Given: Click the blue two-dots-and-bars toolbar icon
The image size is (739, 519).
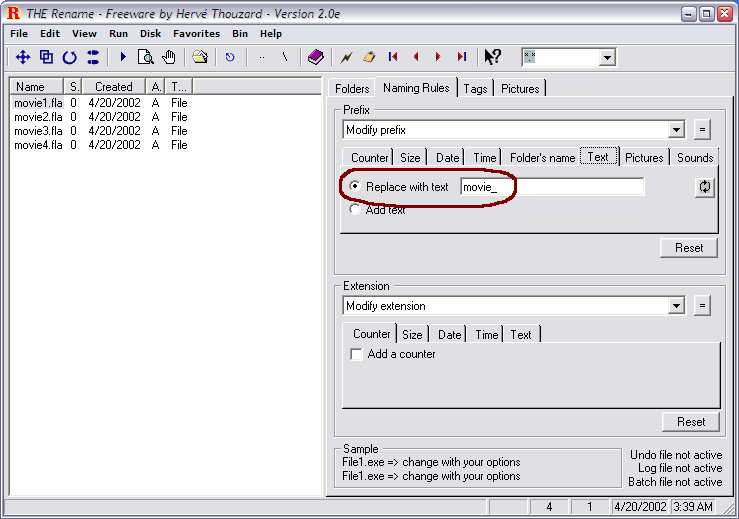Looking at the screenshot, I should (x=93, y=58).
